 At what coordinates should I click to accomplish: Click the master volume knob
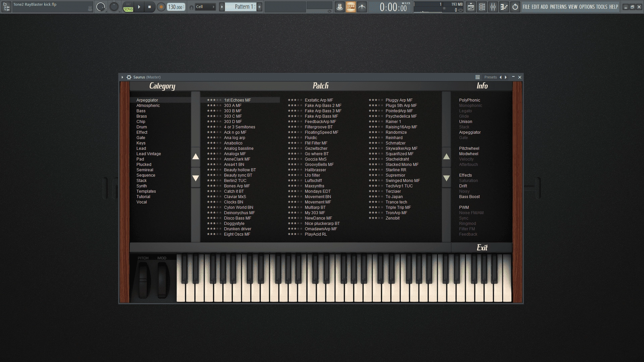pyautogui.click(x=101, y=7)
